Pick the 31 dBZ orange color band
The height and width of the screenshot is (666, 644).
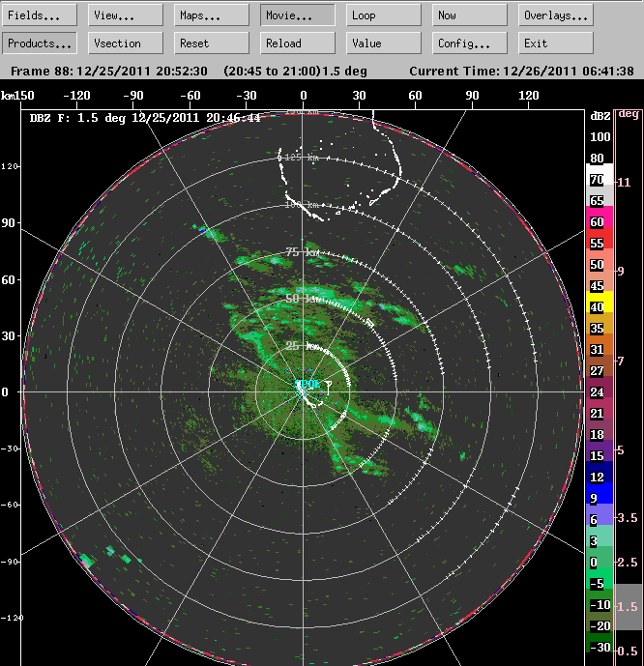click(600, 344)
